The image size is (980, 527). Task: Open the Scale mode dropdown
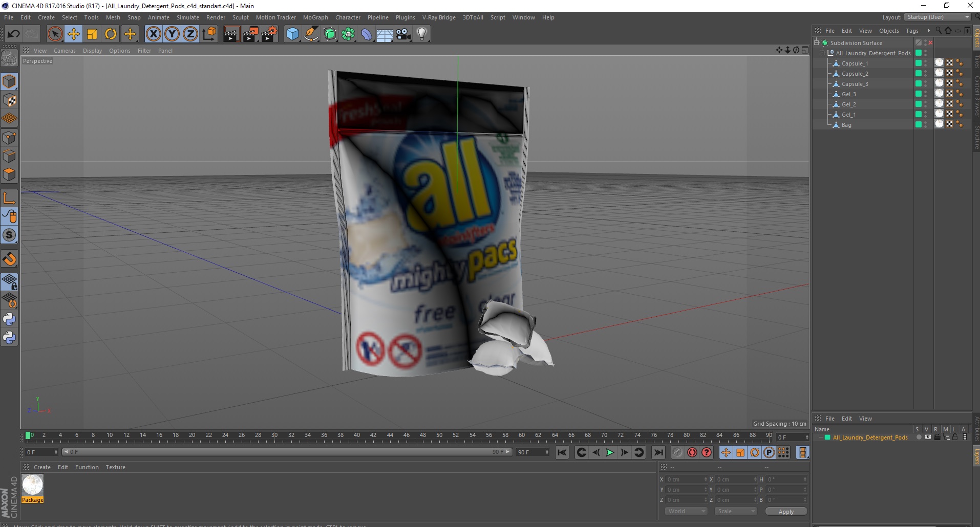tap(736, 511)
